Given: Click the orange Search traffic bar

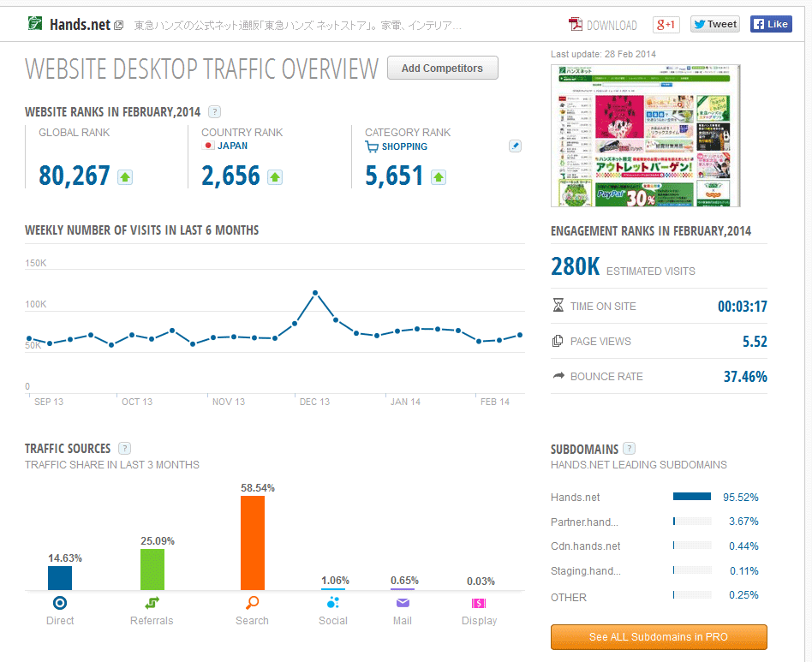Looking at the screenshot, I should (x=253, y=543).
